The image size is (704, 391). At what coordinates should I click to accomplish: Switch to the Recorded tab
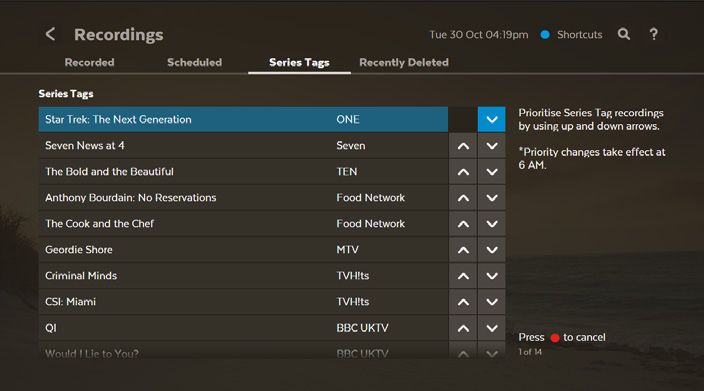tap(89, 62)
